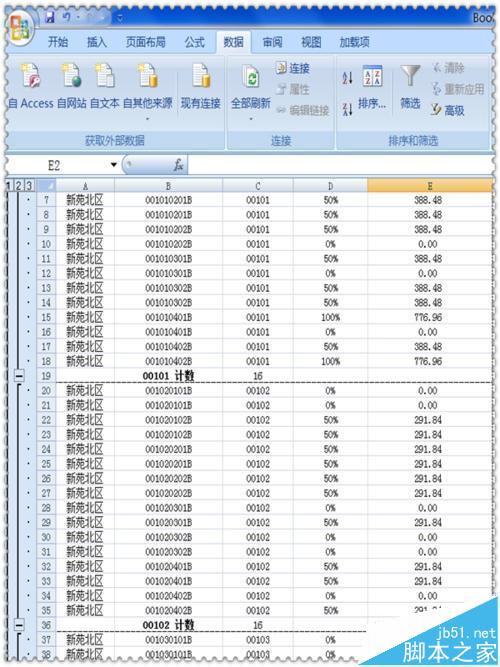The height and width of the screenshot is (667, 500).
Task: Click 291.84 in row 22
Action: tap(428, 420)
